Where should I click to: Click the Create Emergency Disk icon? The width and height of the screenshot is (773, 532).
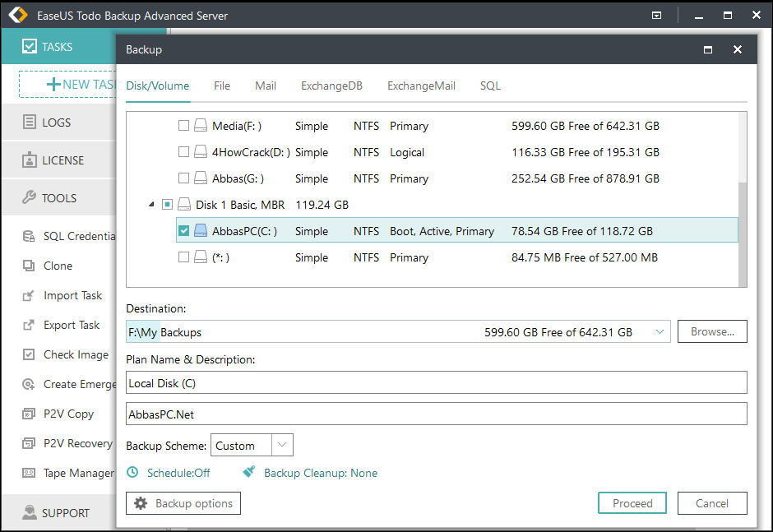coord(29,384)
